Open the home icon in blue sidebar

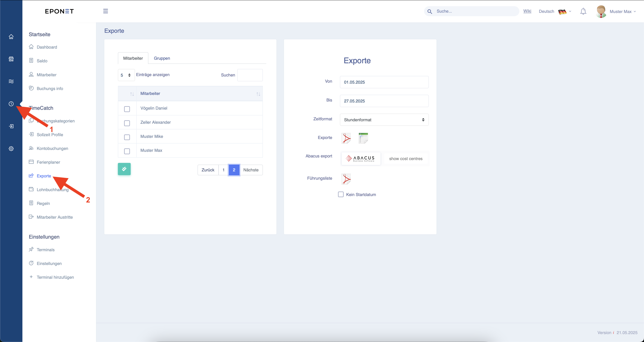11,37
